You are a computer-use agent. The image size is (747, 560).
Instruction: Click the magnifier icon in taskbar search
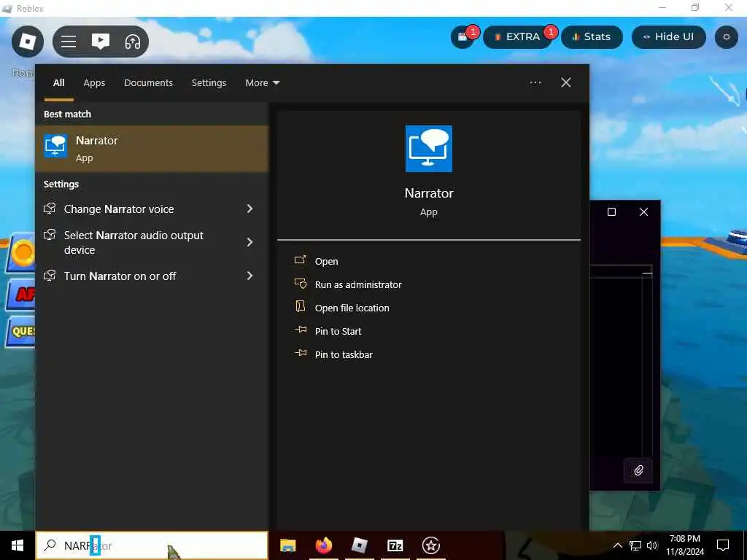click(x=50, y=545)
